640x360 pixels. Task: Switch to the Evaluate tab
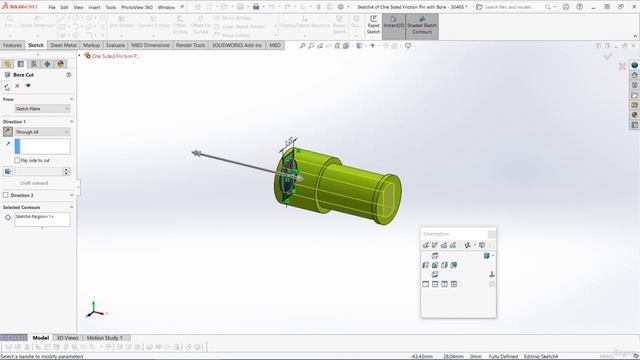pyautogui.click(x=116, y=45)
